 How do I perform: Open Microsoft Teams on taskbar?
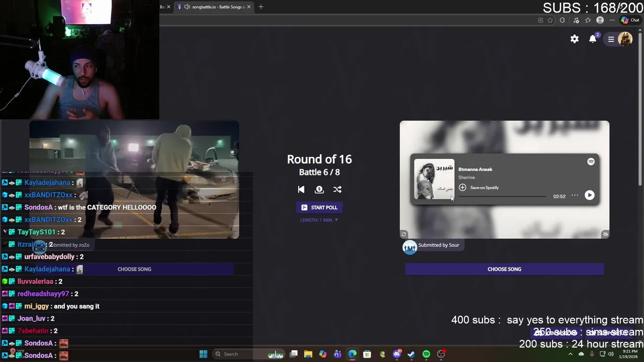(338, 354)
